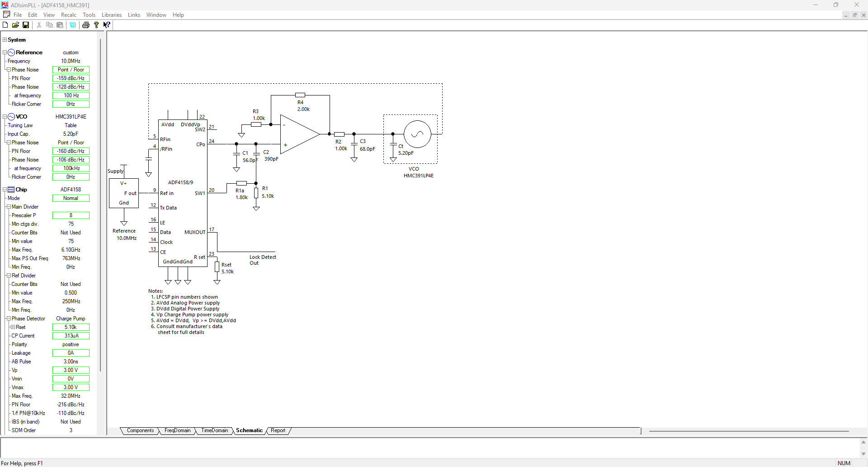Edit the 100 Hz at frequency value
This screenshot has height=467, width=868.
pyautogui.click(x=71, y=95)
